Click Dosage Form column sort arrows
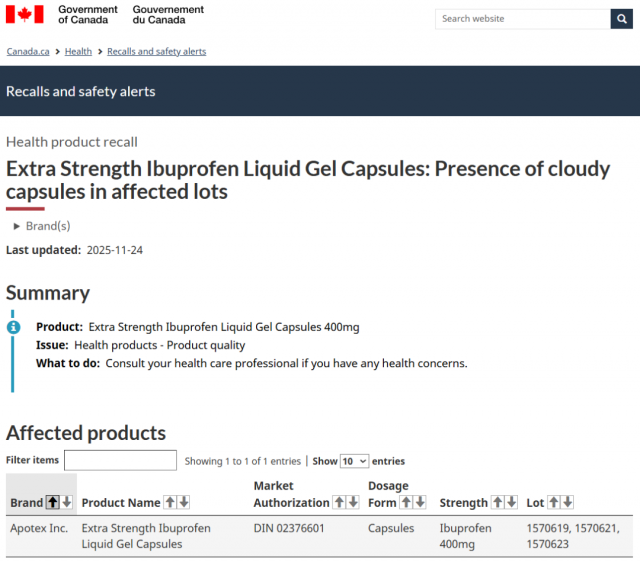This screenshot has height=562, width=640. pos(413,502)
